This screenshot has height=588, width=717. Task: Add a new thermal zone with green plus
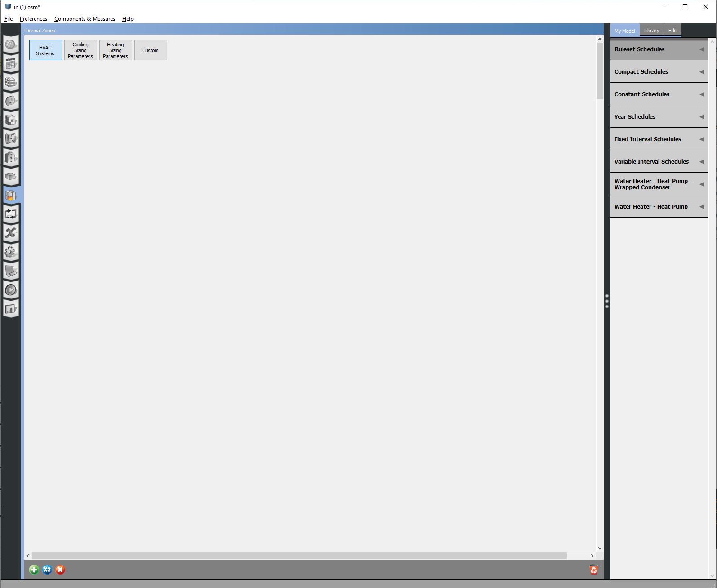click(34, 570)
